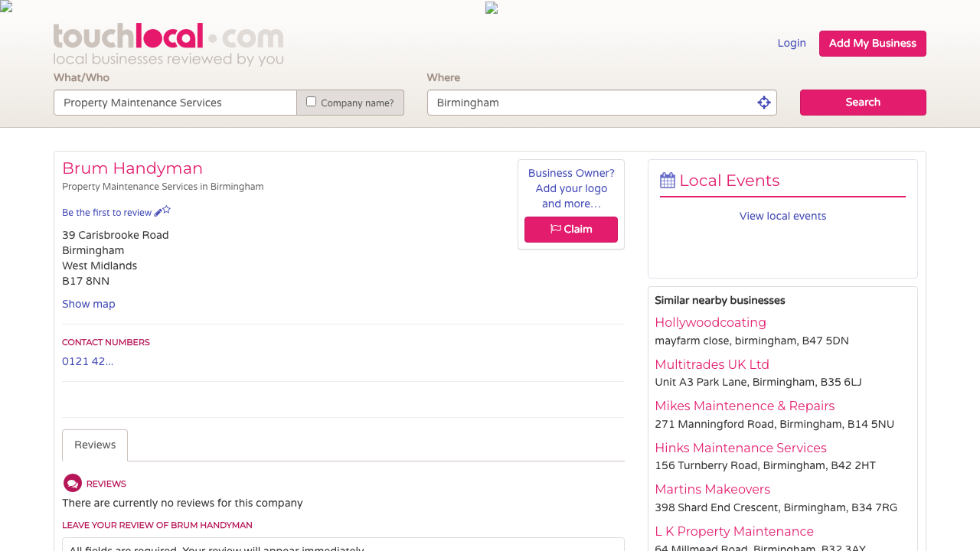
Task: Click the speech bubble Reviews icon
Action: [x=72, y=483]
